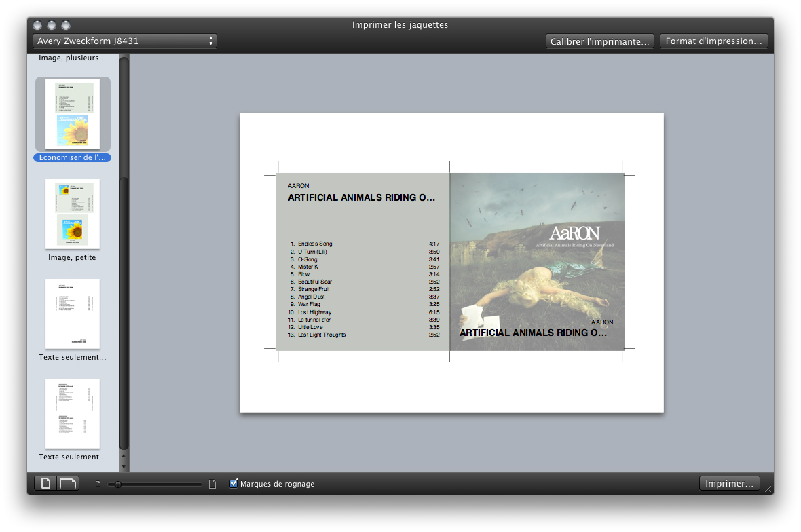Click the AaRON logo on cover artwork

575,233
